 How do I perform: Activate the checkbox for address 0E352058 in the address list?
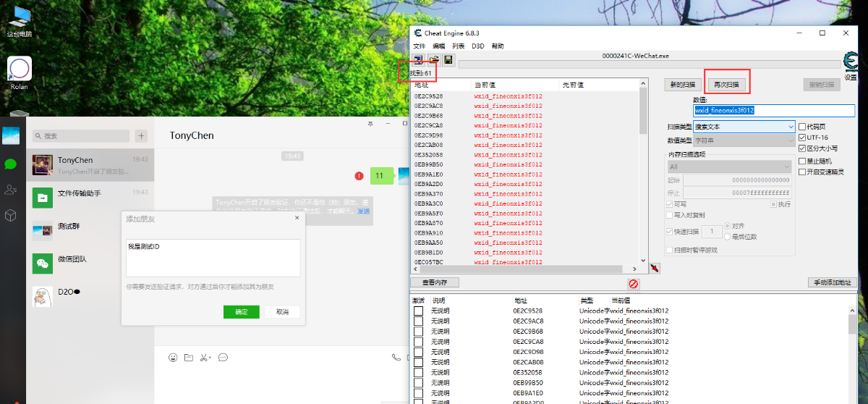[418, 371]
